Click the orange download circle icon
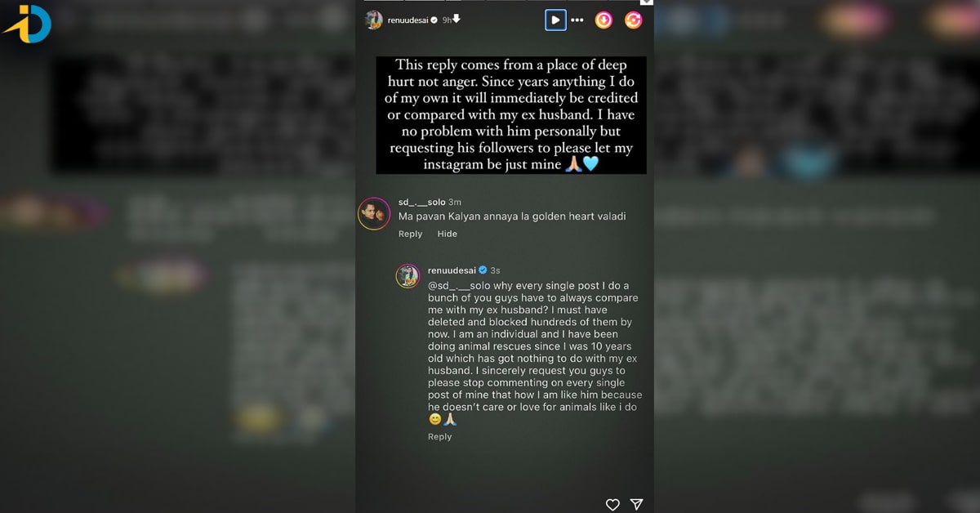The width and height of the screenshot is (980, 513). coord(604,20)
